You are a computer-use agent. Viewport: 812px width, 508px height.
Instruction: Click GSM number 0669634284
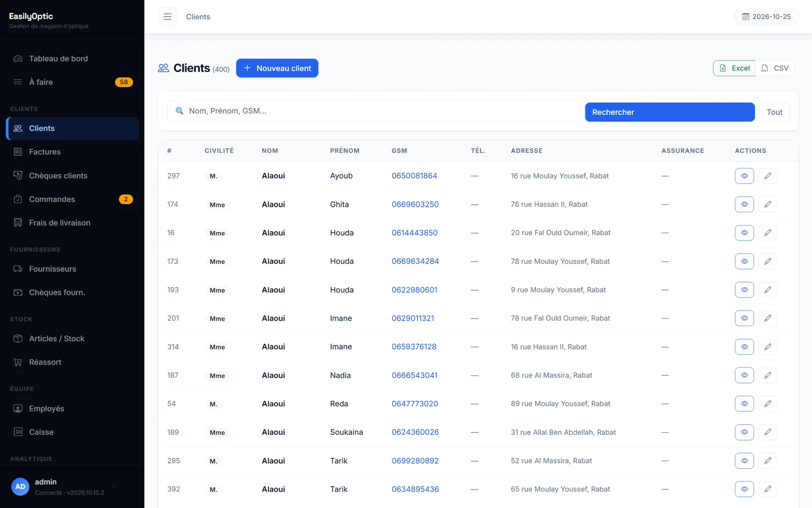415,261
